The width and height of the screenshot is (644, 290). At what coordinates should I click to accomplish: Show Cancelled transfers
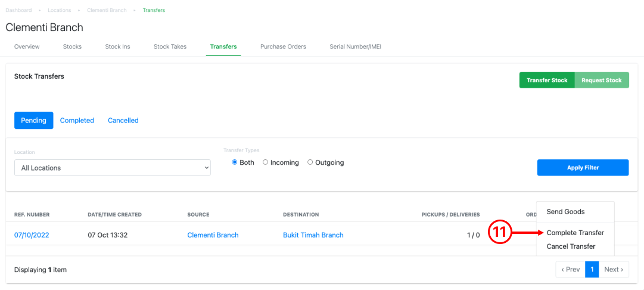click(123, 121)
